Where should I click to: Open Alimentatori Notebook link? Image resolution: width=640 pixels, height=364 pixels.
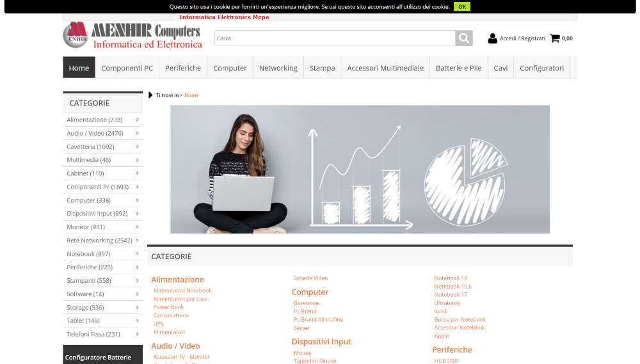point(182,290)
